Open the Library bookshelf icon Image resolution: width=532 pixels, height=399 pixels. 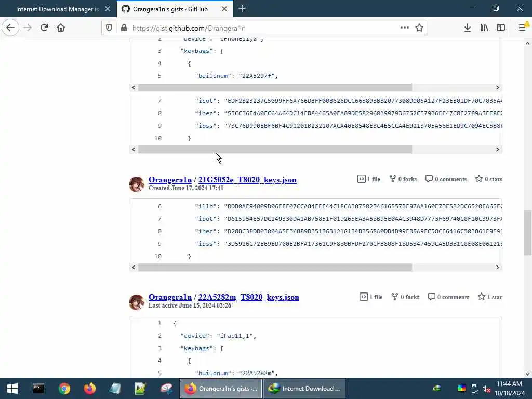tap(484, 28)
